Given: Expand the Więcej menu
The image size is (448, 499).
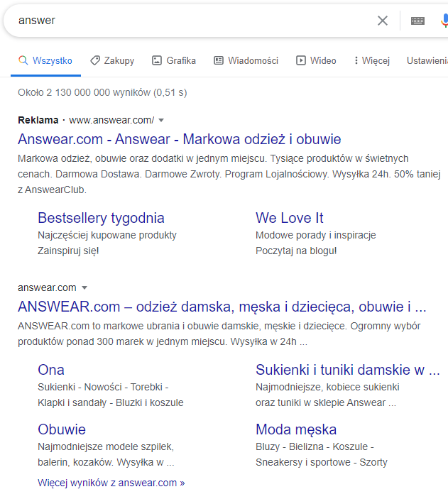Looking at the screenshot, I should 371,61.
